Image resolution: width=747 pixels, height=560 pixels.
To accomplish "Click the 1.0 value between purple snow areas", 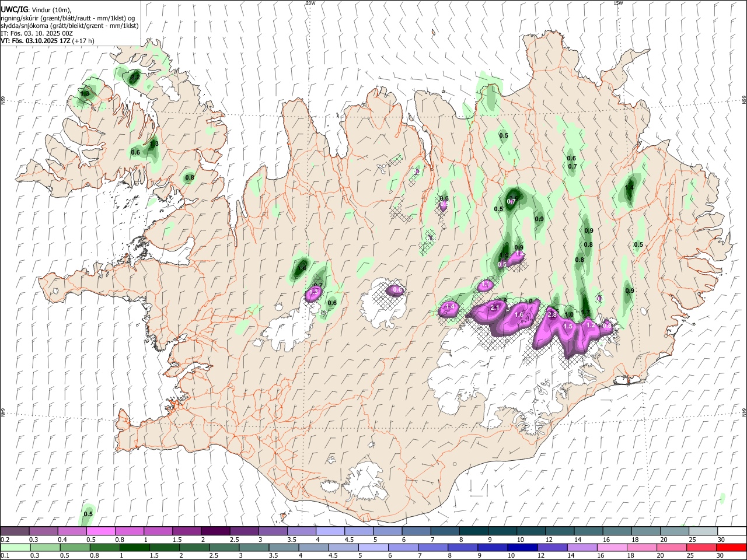I will point(569,314).
